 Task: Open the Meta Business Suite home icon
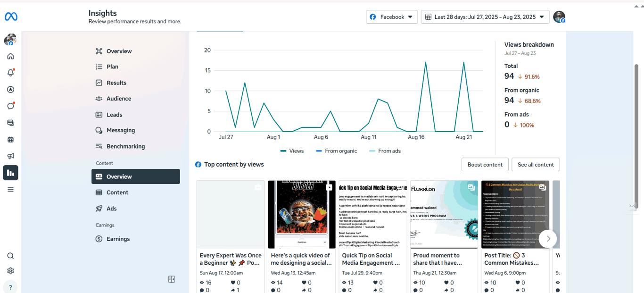(x=10, y=56)
